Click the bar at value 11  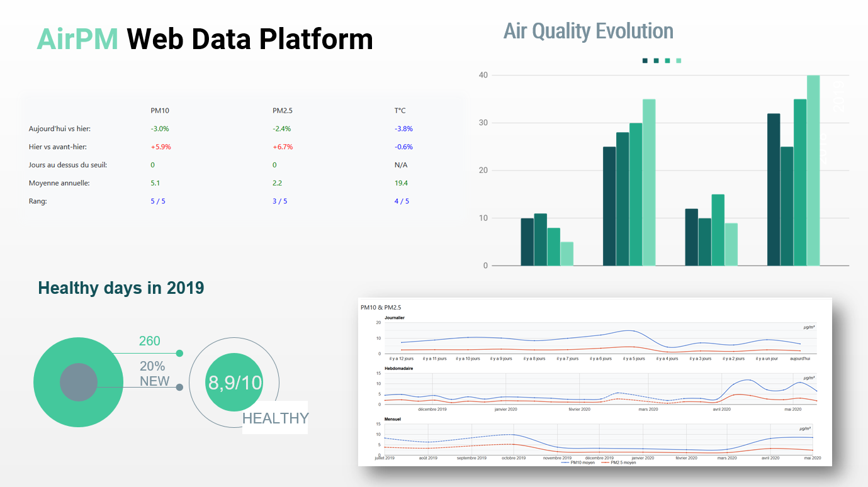[x=540, y=239]
